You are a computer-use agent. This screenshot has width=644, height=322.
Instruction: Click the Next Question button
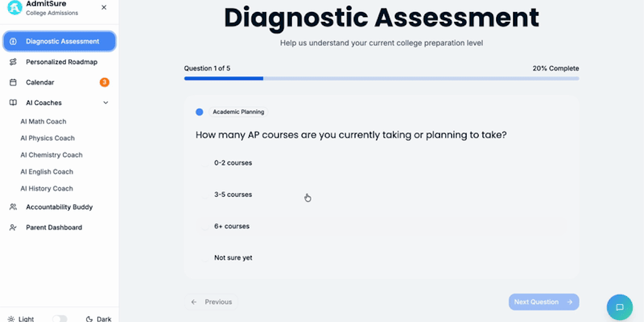click(x=543, y=302)
